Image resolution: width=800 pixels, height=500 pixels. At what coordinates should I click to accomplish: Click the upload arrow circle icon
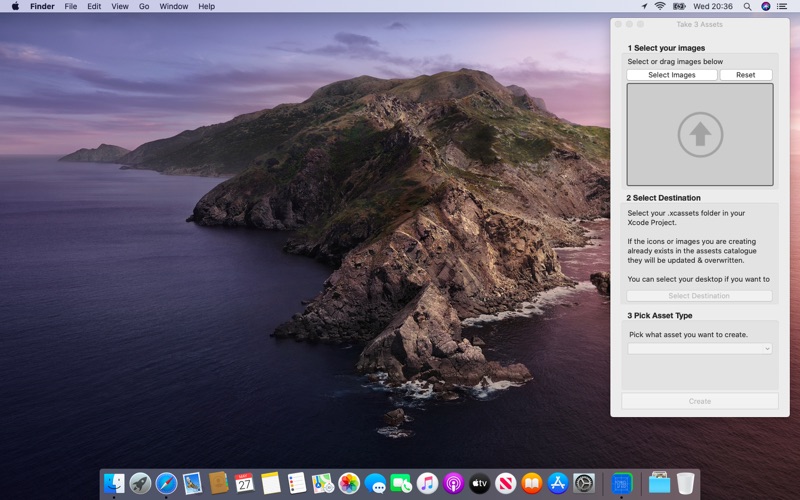[700, 135]
